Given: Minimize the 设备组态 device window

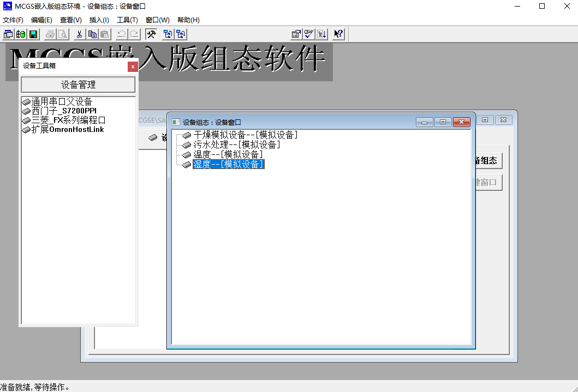Looking at the screenshot, I should [424, 122].
